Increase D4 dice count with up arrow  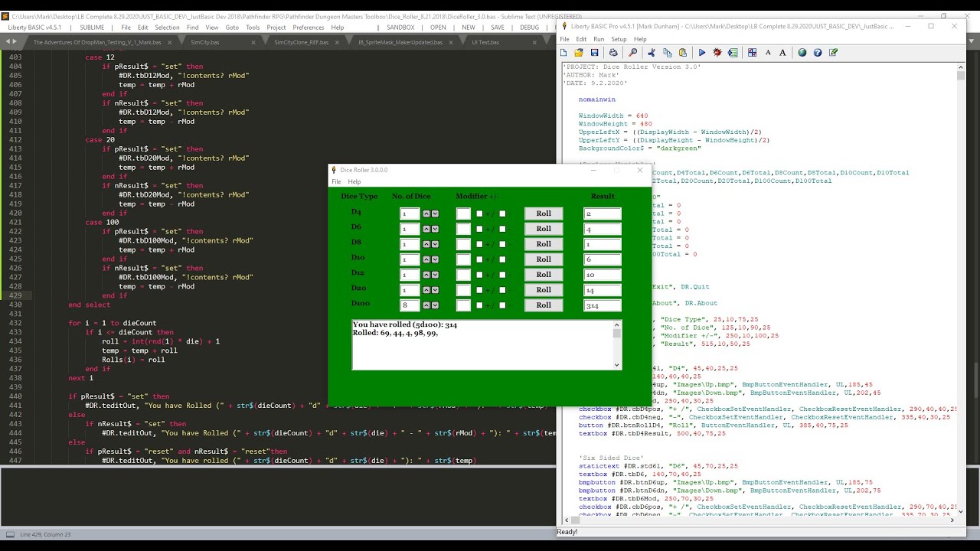[x=426, y=214]
